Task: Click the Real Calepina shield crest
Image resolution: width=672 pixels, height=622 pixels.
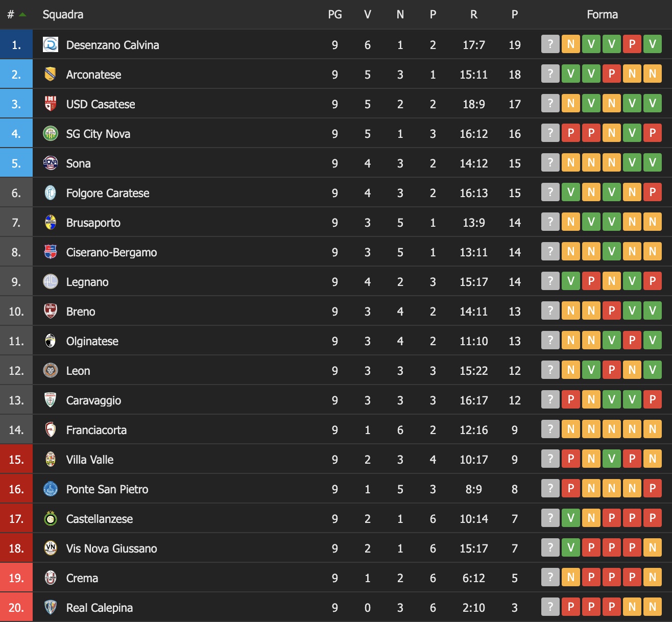Action: (x=50, y=608)
